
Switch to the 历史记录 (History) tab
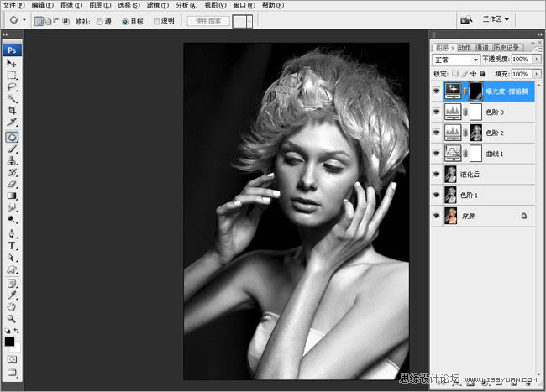click(507, 48)
